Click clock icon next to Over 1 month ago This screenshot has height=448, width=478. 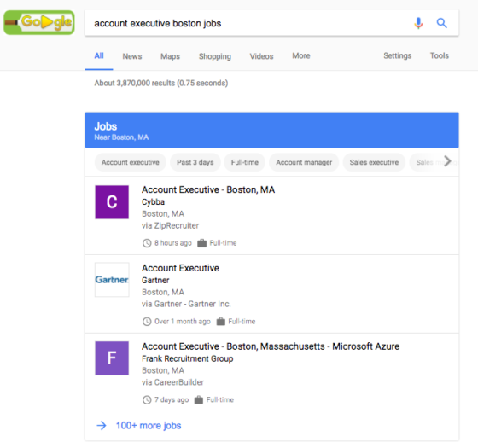(x=147, y=322)
